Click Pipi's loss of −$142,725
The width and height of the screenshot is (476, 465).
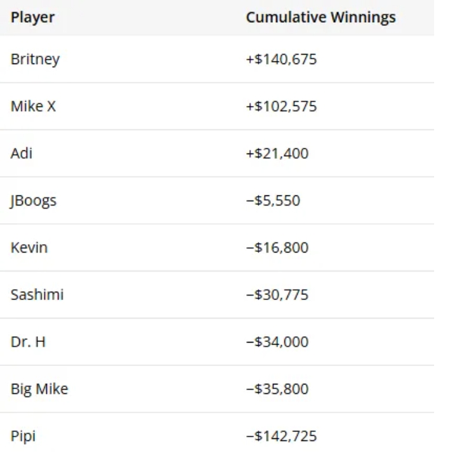(281, 436)
